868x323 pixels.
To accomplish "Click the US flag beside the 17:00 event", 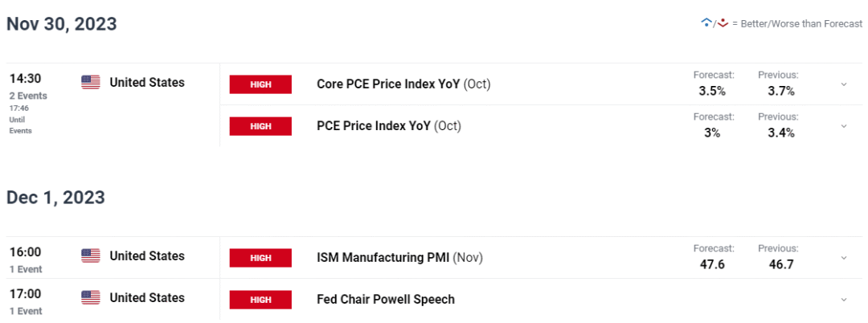I will tap(91, 298).
